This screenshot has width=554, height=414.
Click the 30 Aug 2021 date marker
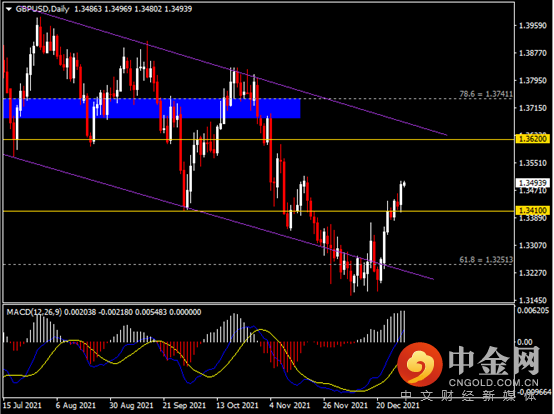click(x=131, y=405)
